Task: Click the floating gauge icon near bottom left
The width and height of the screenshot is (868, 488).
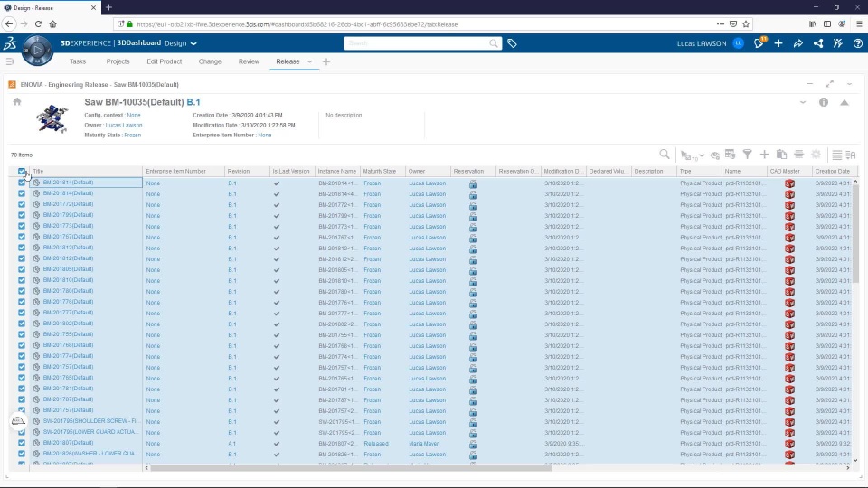Action: pyautogui.click(x=18, y=421)
